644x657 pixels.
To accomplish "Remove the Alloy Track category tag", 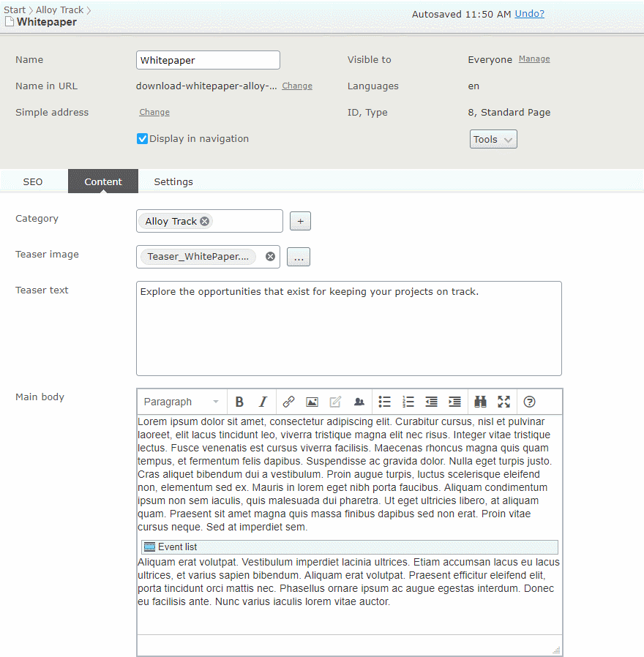I will (x=205, y=221).
